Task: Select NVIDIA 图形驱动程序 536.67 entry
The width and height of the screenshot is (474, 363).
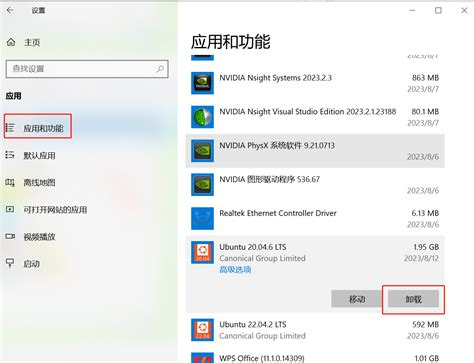Action: click(315, 185)
